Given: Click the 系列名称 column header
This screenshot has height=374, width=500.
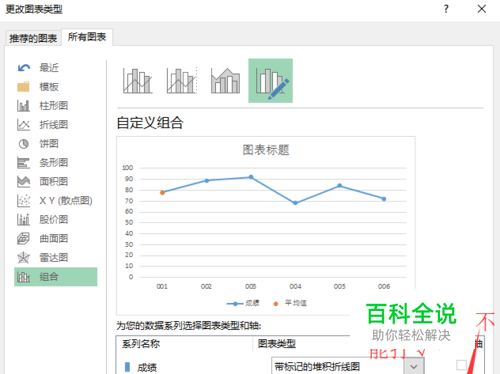Looking at the screenshot, I should tap(141, 344).
